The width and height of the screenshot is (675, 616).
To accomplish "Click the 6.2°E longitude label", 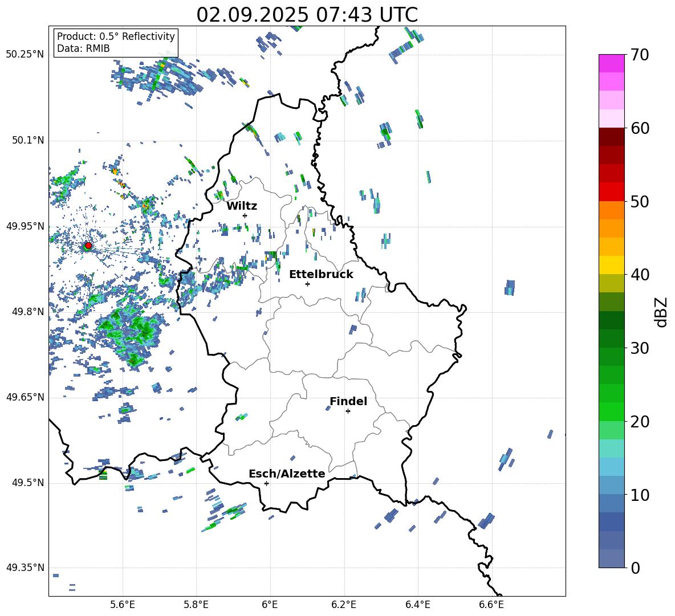I will click(344, 605).
